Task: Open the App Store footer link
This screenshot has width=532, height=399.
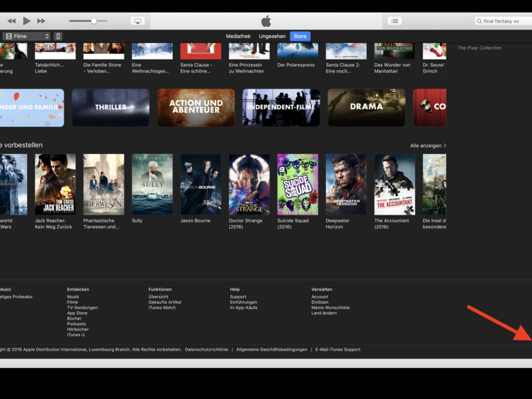Action: (77, 313)
